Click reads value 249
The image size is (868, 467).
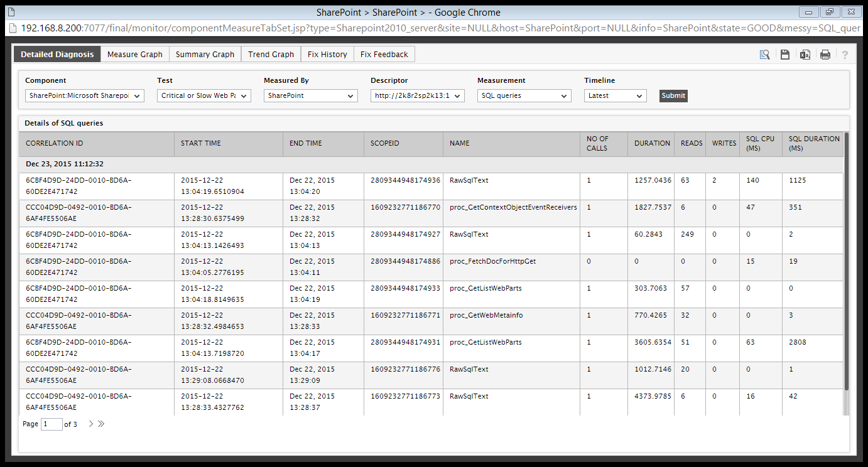pyautogui.click(x=687, y=234)
